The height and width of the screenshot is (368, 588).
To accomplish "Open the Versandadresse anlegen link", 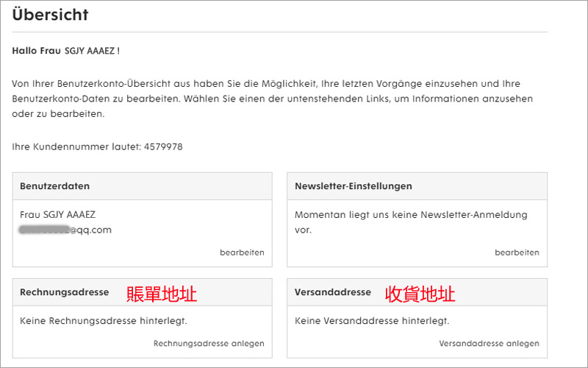I will coord(489,344).
